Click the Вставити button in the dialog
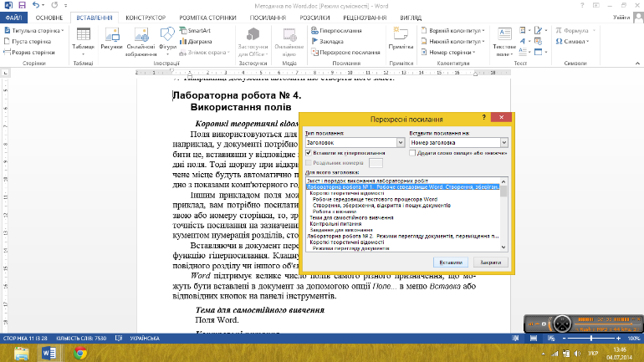 (451, 263)
